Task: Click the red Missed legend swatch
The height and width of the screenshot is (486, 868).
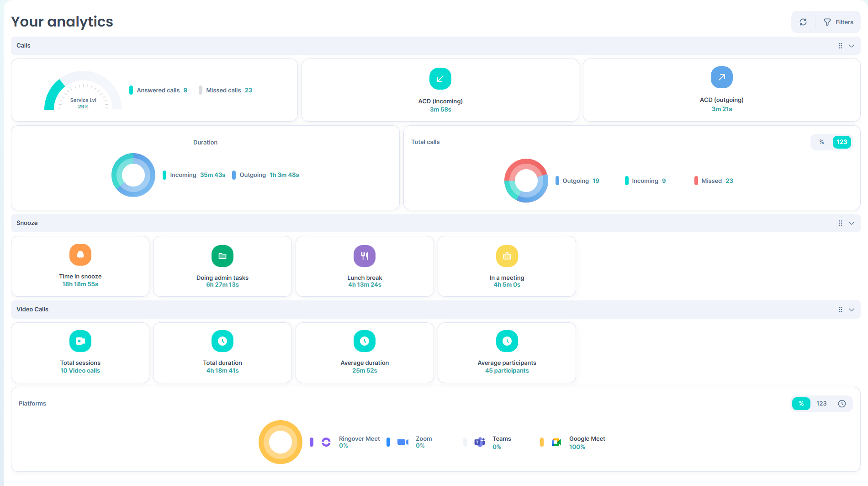Action: 696,181
